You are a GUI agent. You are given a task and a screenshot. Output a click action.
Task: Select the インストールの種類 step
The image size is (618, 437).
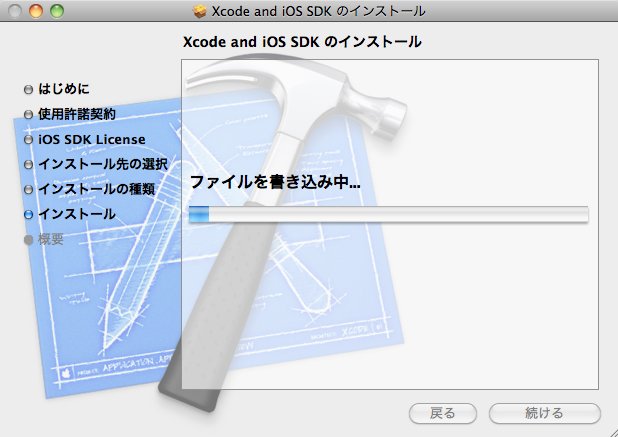click(x=97, y=189)
